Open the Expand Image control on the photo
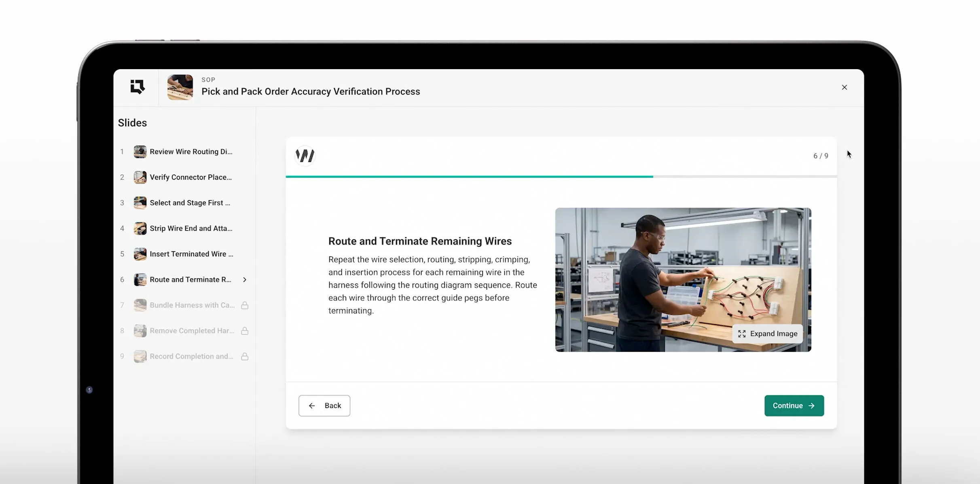The width and height of the screenshot is (980, 484). (767, 334)
